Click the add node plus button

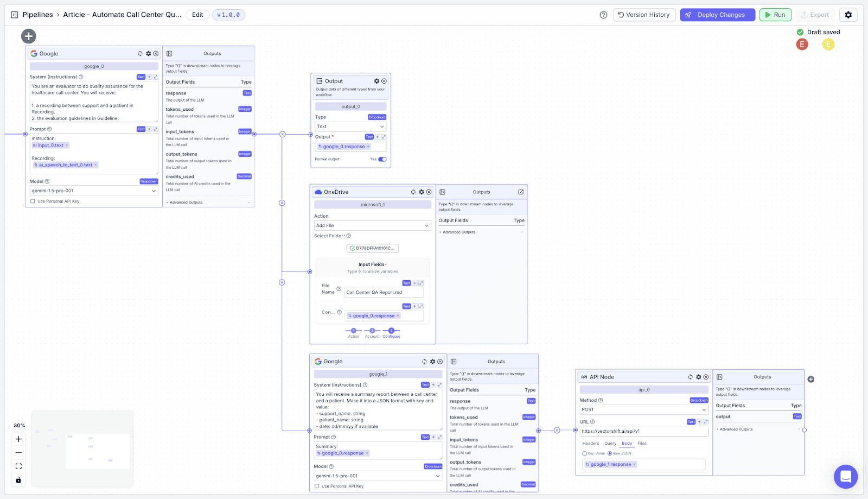(29, 36)
